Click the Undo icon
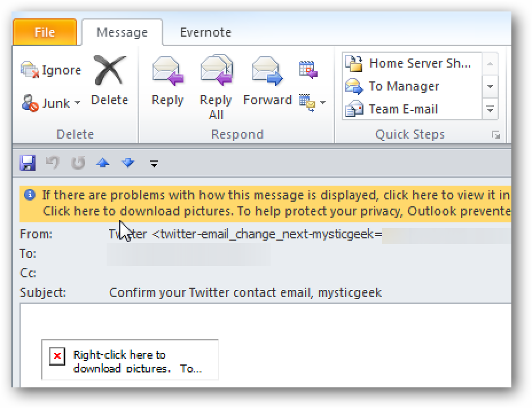Screen dimensions: 532x408 52,163
